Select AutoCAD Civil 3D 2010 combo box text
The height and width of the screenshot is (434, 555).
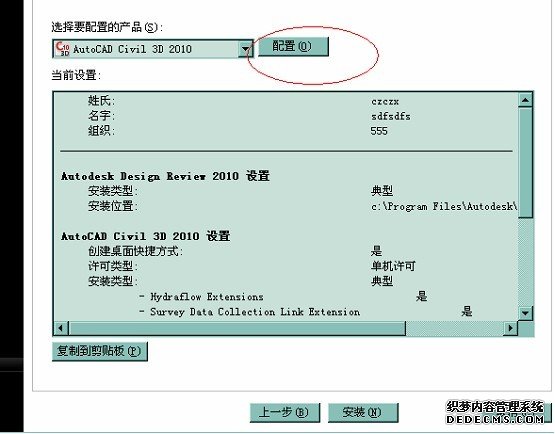(132, 49)
